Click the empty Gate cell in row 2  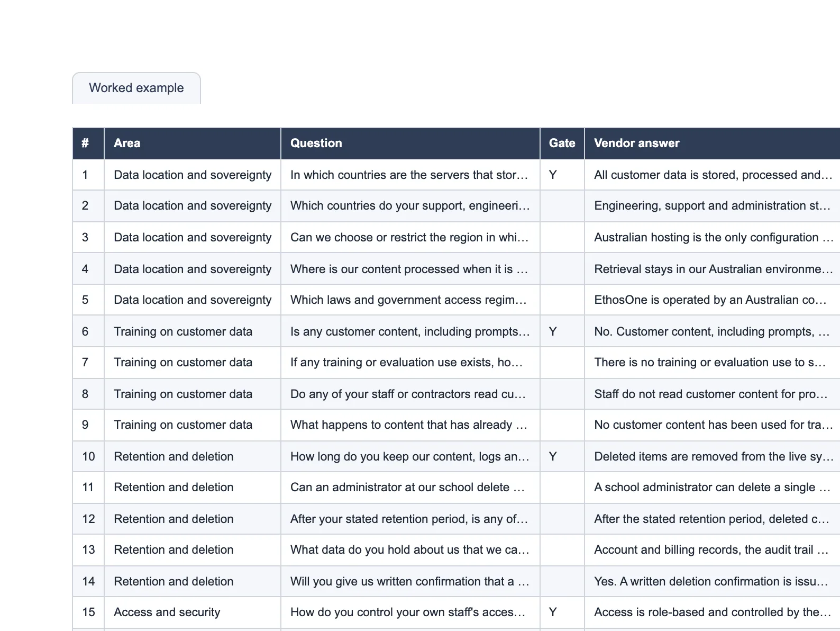[562, 206]
